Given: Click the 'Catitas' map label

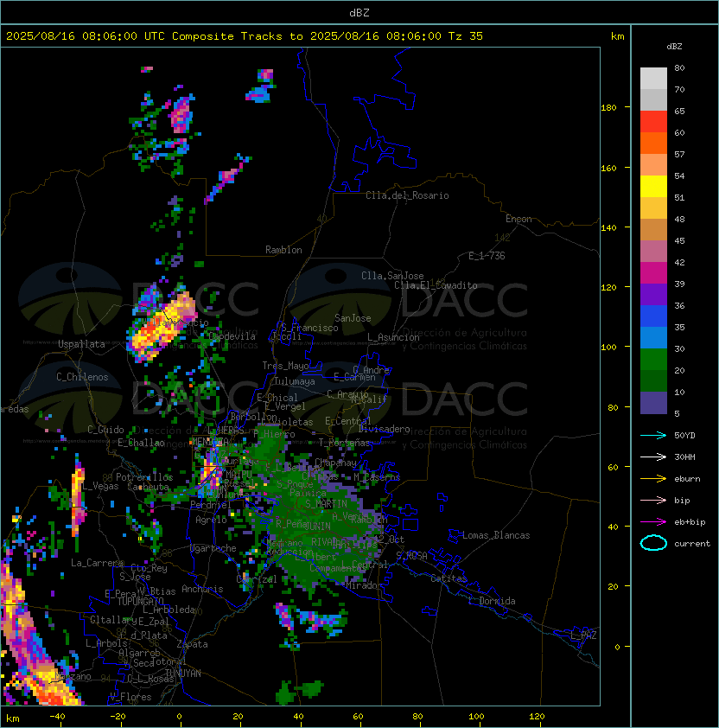Looking at the screenshot, I should tap(449, 578).
